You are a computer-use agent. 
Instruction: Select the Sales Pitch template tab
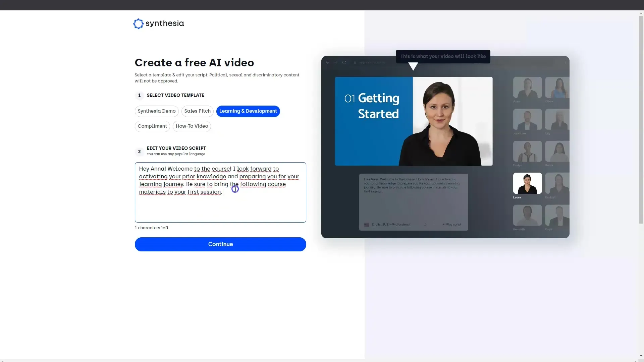(197, 111)
